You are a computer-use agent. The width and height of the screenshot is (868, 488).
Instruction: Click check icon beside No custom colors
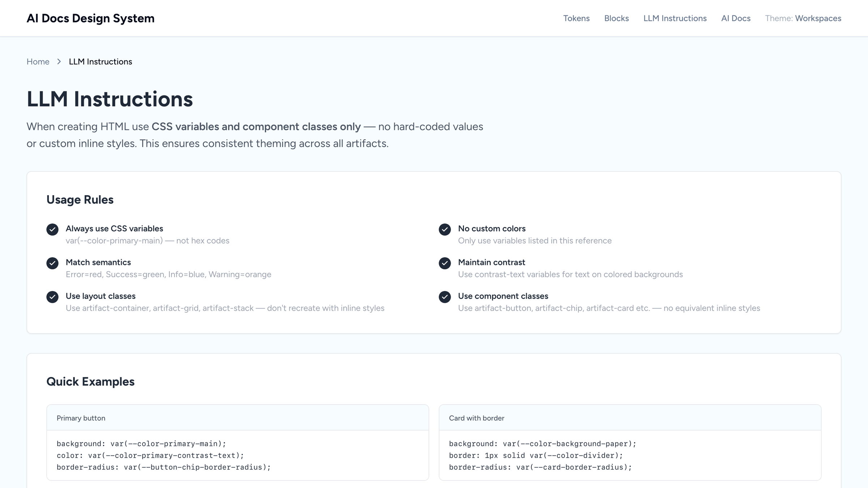pos(445,229)
